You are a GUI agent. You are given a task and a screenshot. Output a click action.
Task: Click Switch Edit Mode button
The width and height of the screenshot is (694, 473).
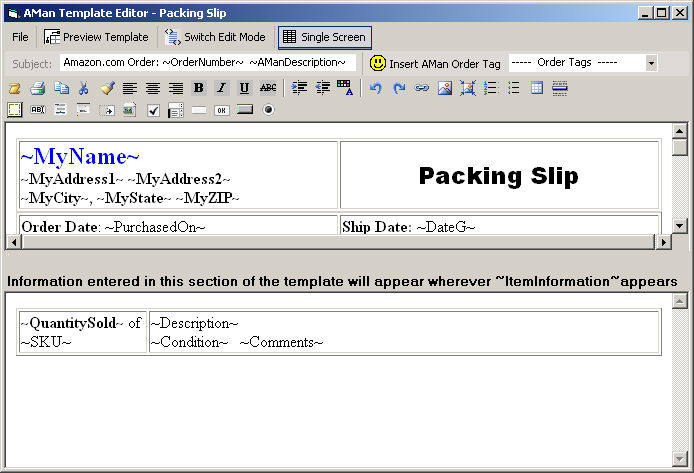216,37
